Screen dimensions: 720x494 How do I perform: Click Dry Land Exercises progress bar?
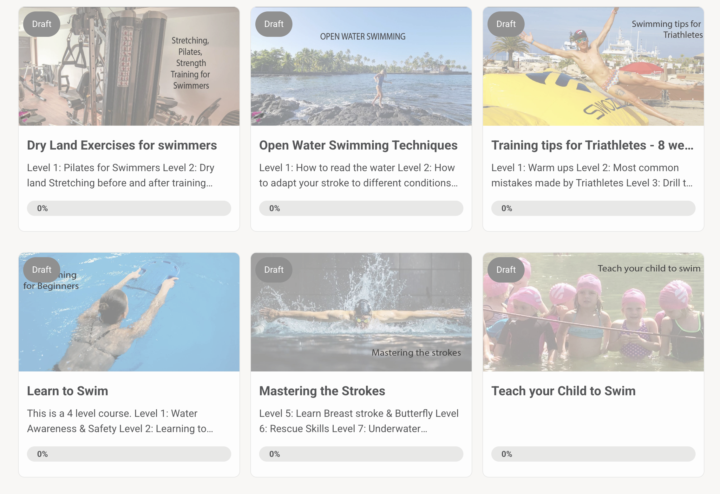[128, 208]
